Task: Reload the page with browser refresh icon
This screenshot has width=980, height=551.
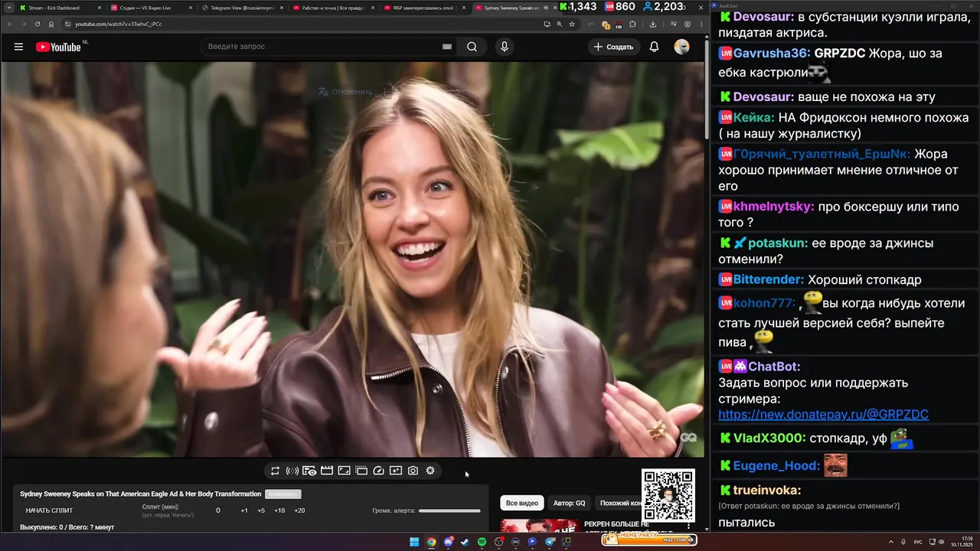Action: click(x=38, y=24)
